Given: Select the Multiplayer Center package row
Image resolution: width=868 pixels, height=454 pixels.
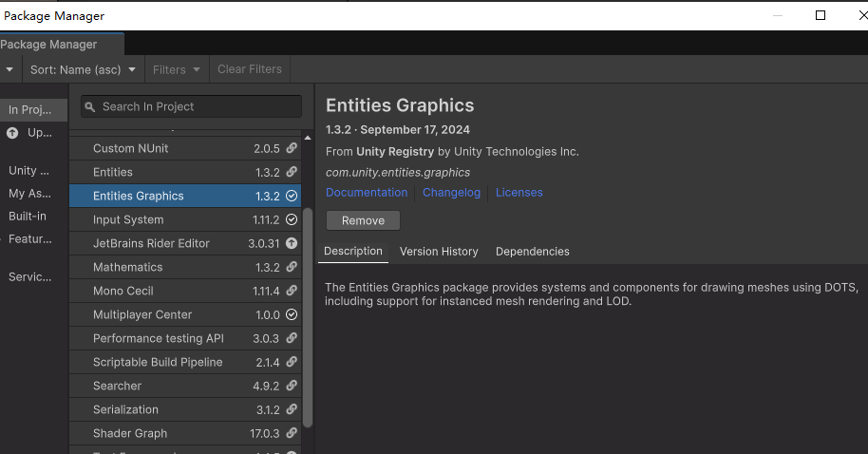Looking at the screenshot, I should [x=185, y=314].
